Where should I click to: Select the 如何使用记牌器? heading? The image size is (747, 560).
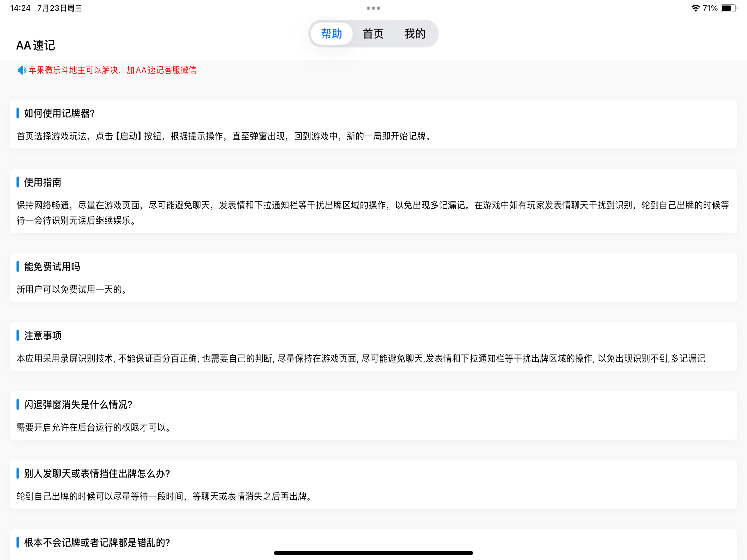pyautogui.click(x=59, y=113)
